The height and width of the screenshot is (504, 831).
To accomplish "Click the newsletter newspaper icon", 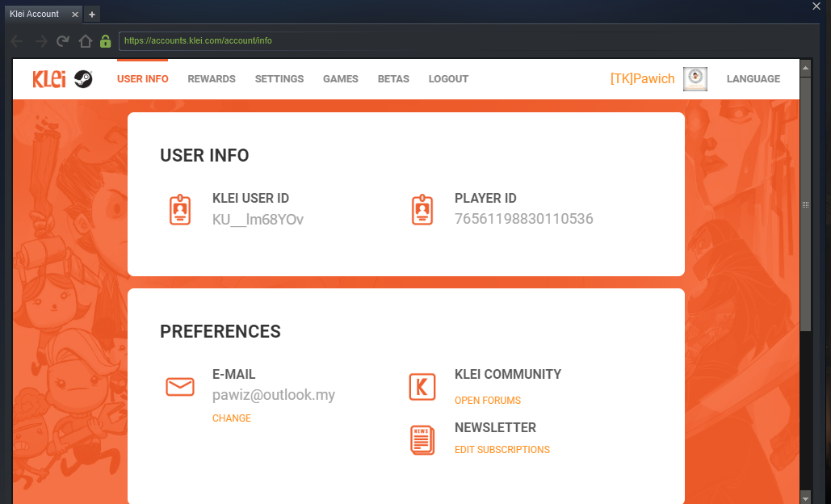I will [422, 440].
